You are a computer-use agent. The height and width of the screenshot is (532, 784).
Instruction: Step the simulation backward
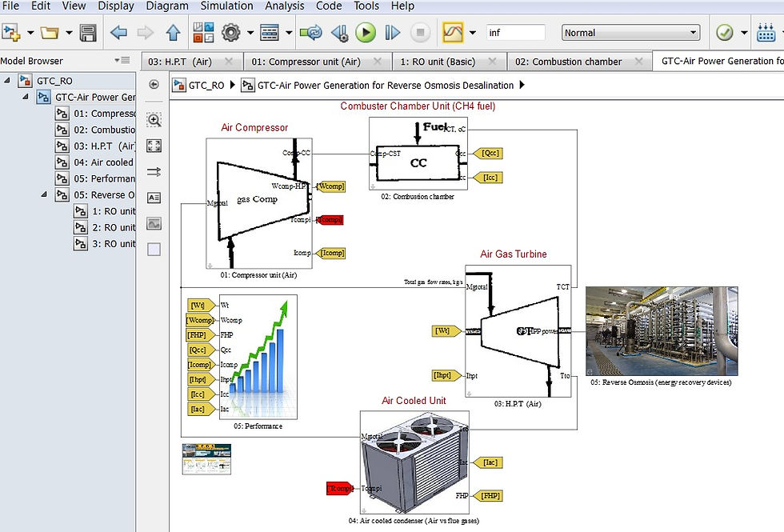coord(339,33)
